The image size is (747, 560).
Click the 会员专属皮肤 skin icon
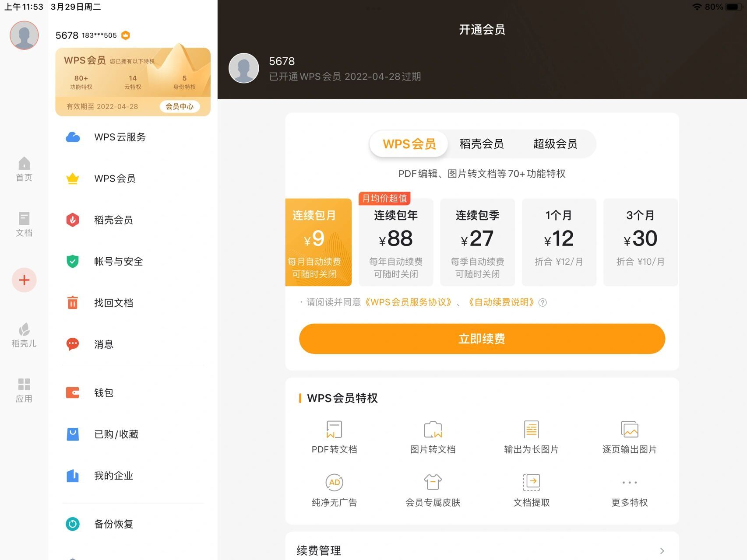tap(433, 489)
